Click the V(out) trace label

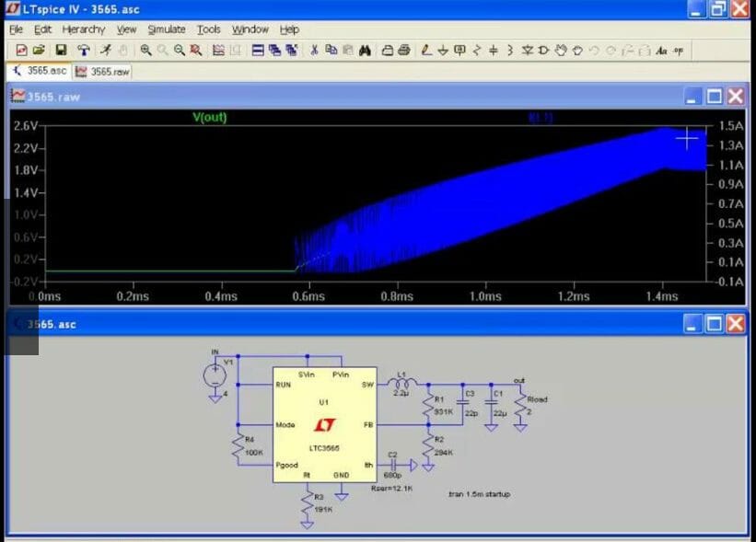pos(210,119)
